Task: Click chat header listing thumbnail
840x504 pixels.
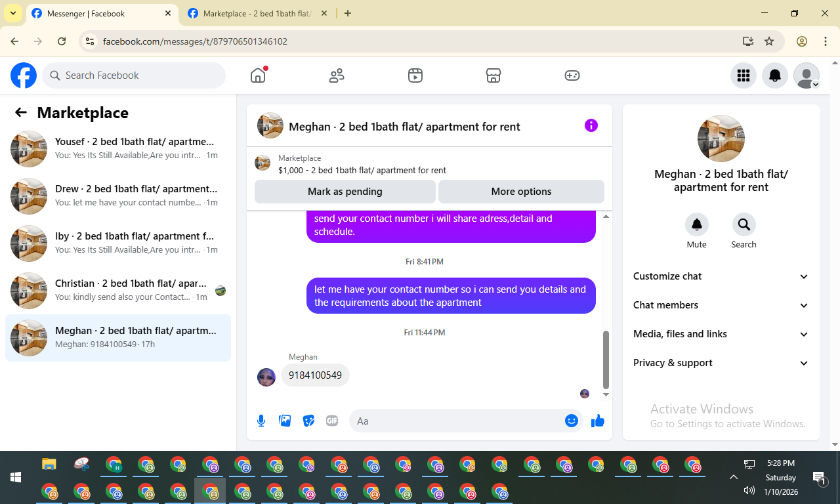Action: coord(270,125)
